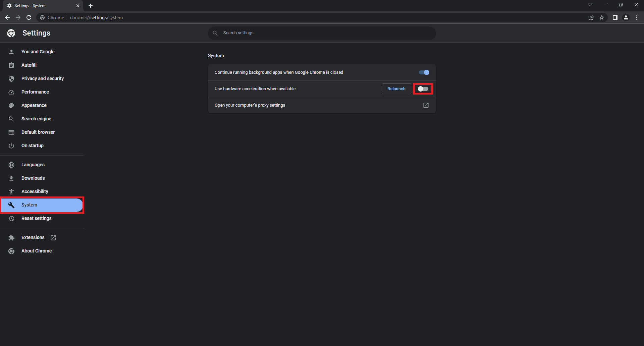Disable continue running background apps toggle
644x346 pixels.
pyautogui.click(x=424, y=72)
